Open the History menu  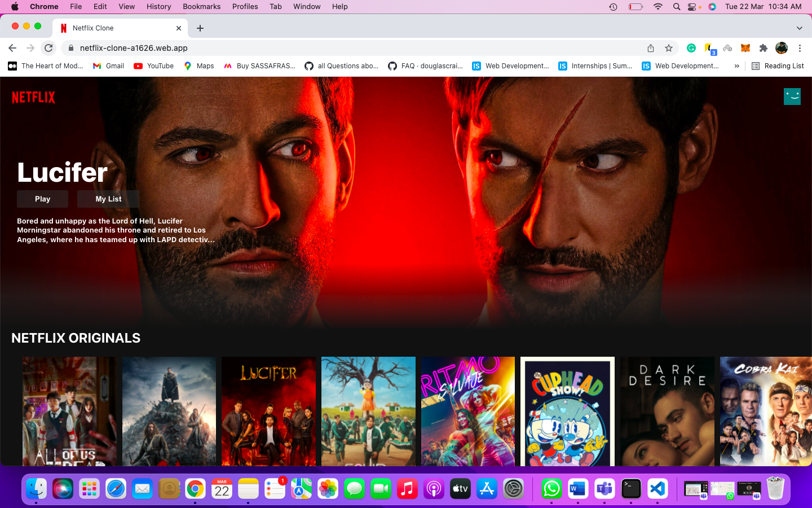[x=158, y=7]
